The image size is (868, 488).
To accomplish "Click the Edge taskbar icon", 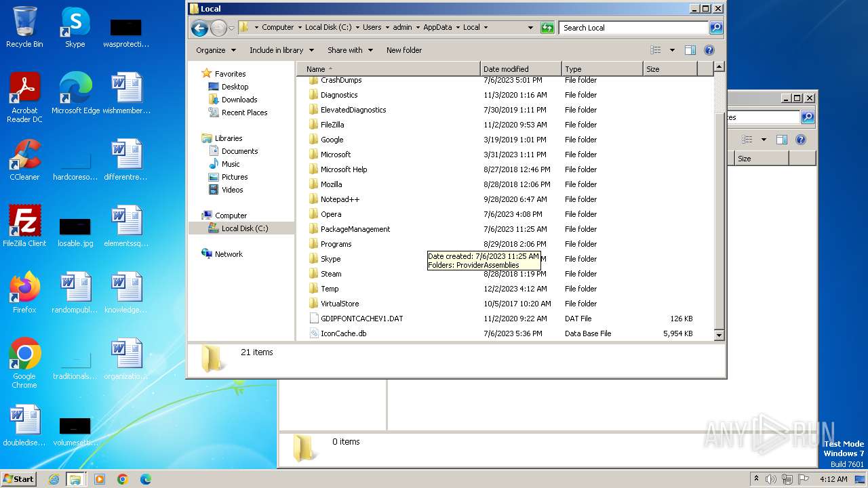I will pos(146,479).
